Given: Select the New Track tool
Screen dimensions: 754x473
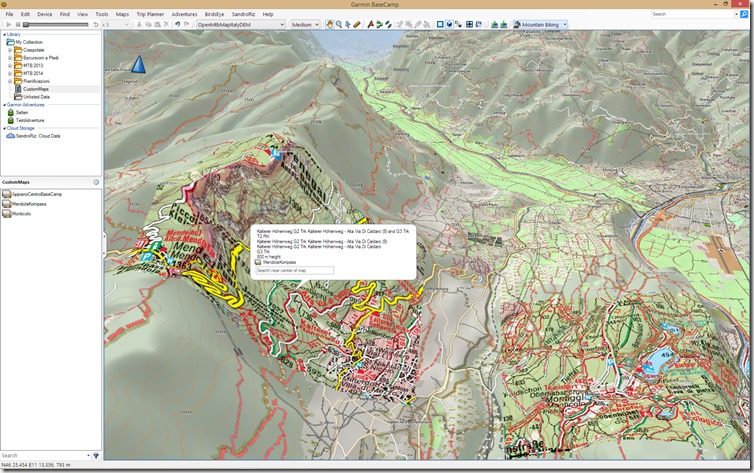Looking at the screenshot, I should tap(388, 24).
